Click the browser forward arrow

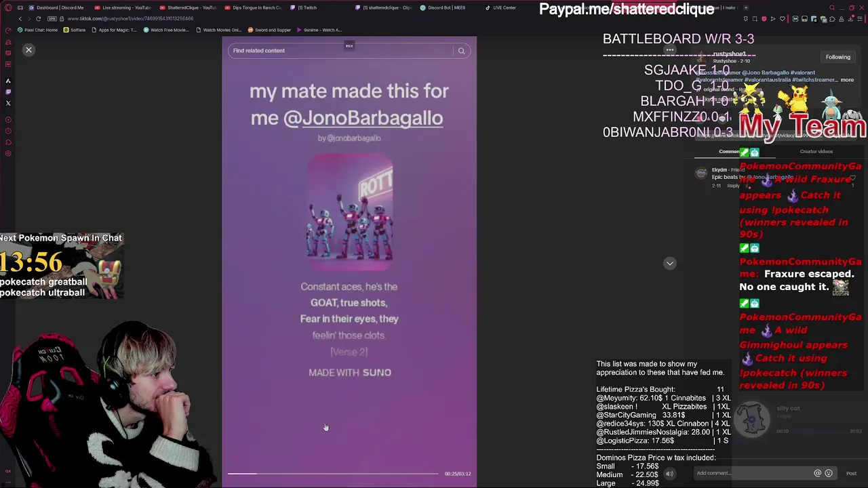pos(29,18)
